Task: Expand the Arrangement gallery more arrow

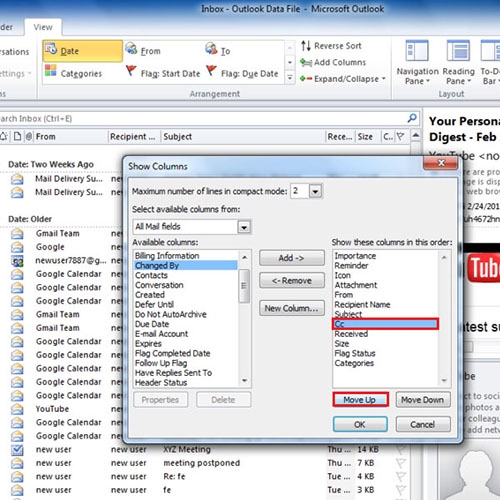Action: 290,78
